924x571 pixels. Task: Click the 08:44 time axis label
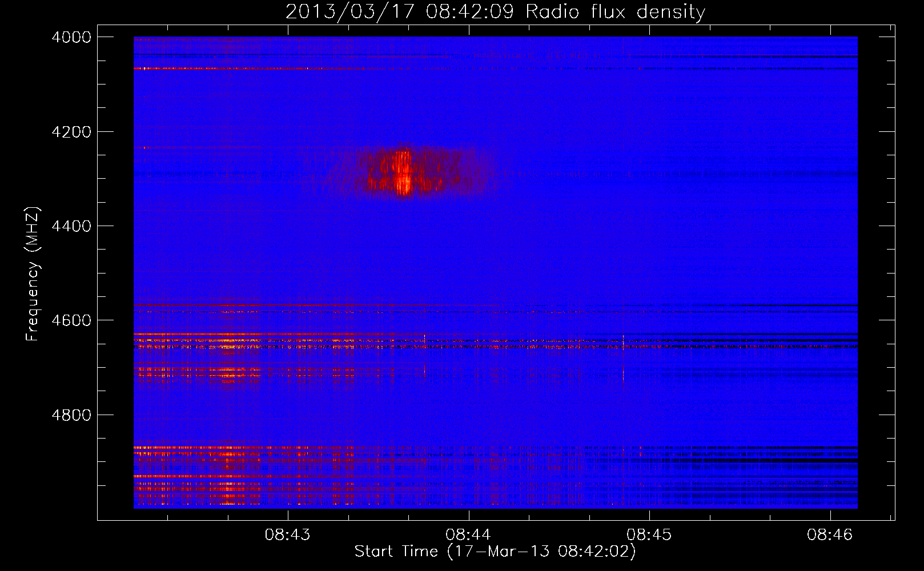[x=468, y=534]
